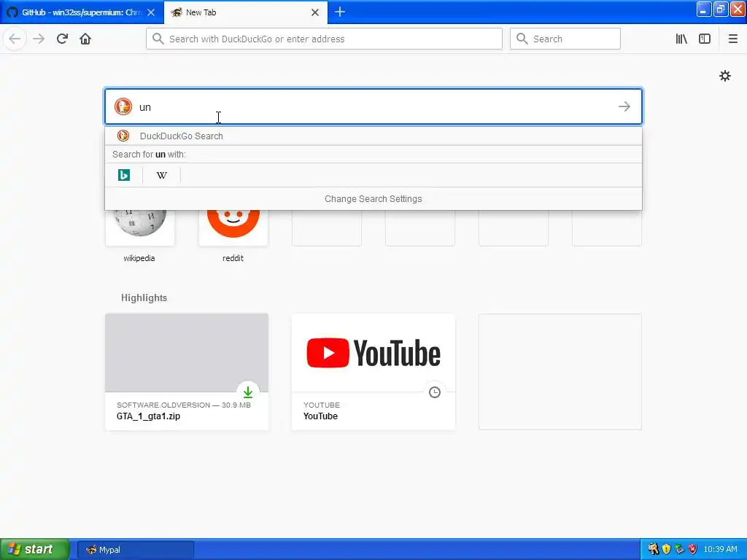
Task: Open the reddit top site tile
Action: coord(233,227)
